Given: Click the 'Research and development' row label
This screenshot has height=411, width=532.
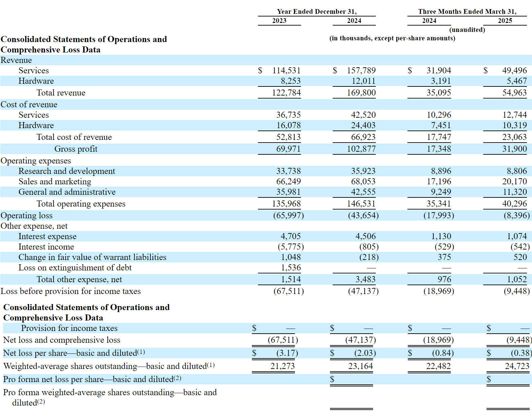Looking at the screenshot, I should pyautogui.click(x=67, y=171).
